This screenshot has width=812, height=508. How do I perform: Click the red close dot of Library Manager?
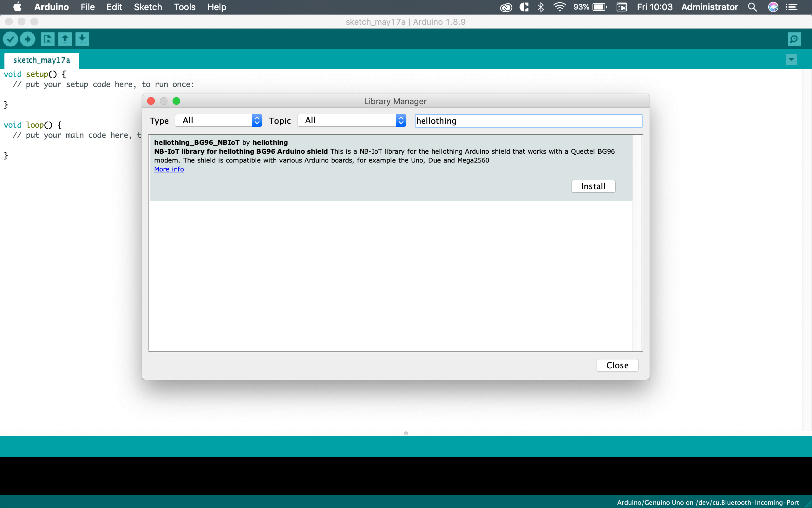151,101
